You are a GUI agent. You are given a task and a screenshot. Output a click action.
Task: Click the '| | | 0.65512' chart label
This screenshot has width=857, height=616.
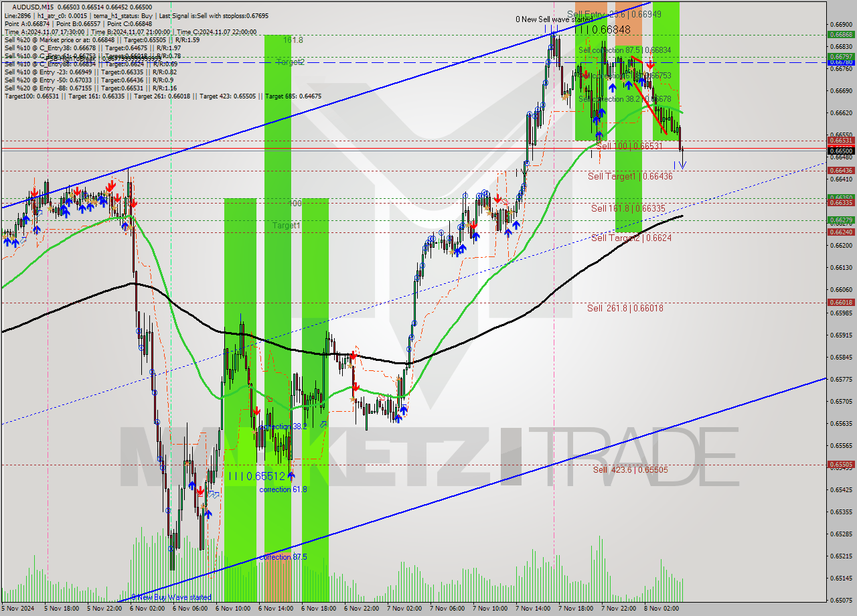click(256, 476)
